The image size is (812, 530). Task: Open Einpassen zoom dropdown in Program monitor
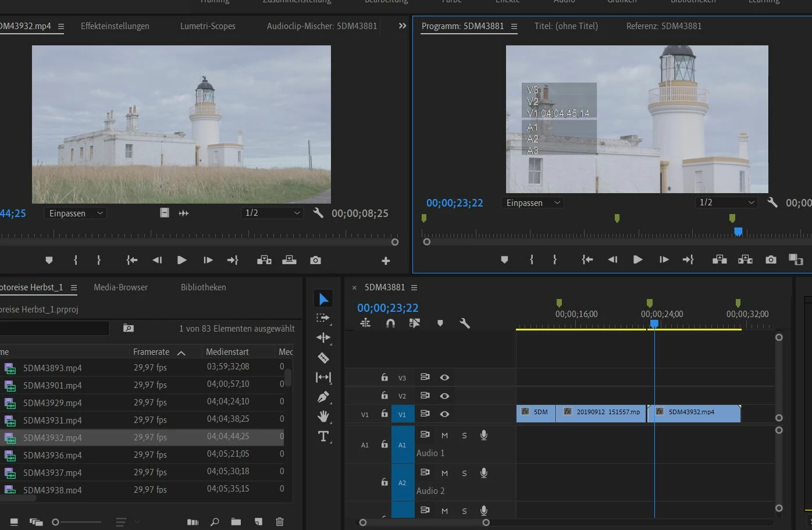pos(532,202)
